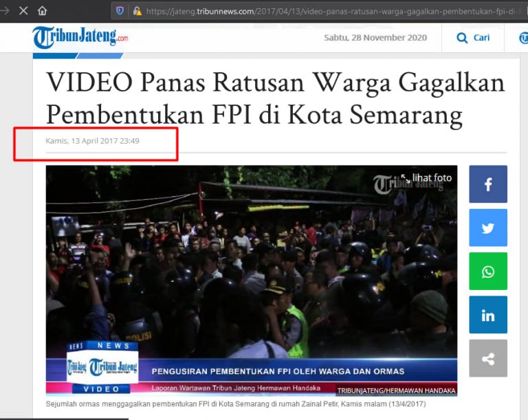Viewport: 528px width, 420px height.
Task: Go forward with the browser arrow
Action: [x=4, y=11]
